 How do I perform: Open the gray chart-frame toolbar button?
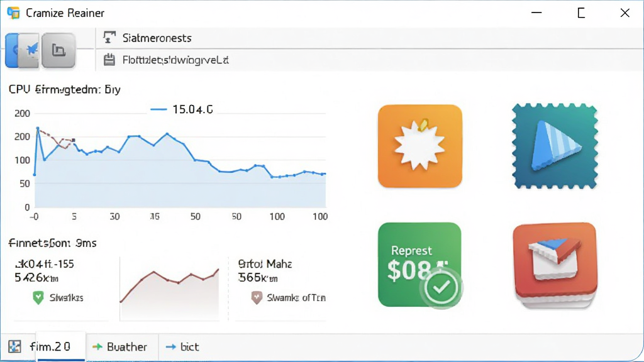(58, 50)
